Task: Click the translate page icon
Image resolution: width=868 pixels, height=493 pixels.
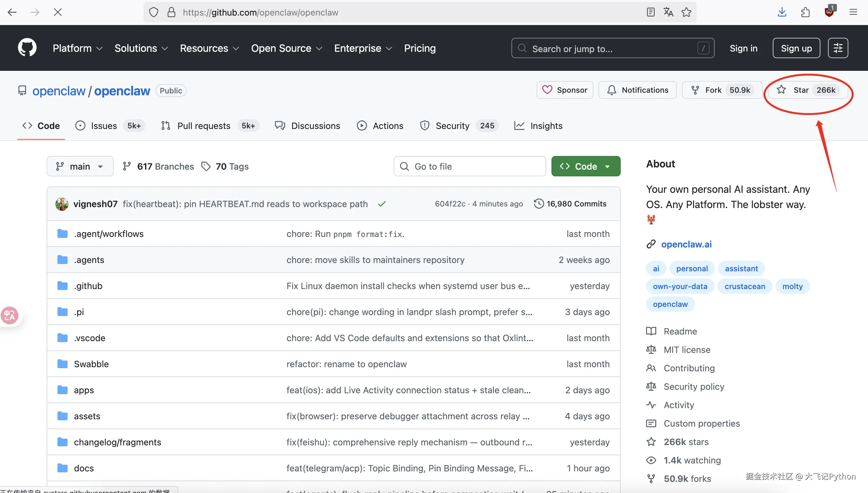Action: (668, 12)
